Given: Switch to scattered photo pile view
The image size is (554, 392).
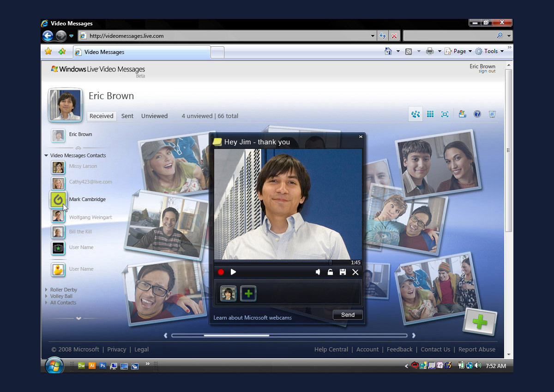Looking at the screenshot, I should 415,114.
